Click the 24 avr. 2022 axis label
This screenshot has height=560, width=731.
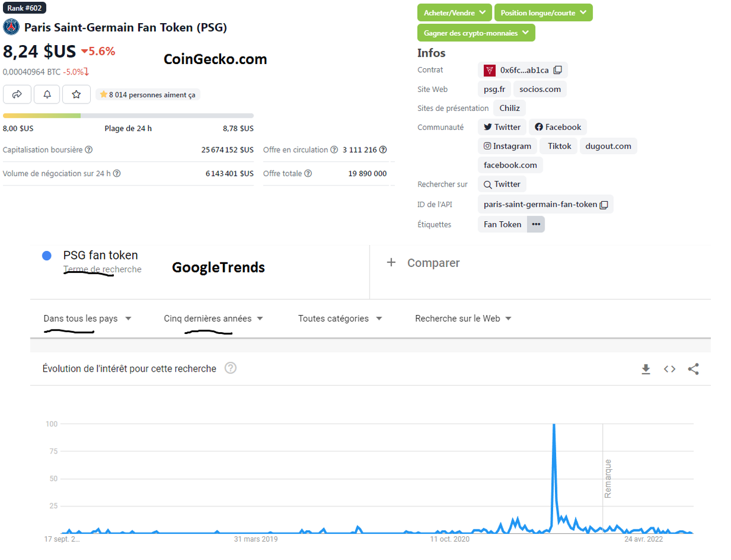[x=643, y=539]
